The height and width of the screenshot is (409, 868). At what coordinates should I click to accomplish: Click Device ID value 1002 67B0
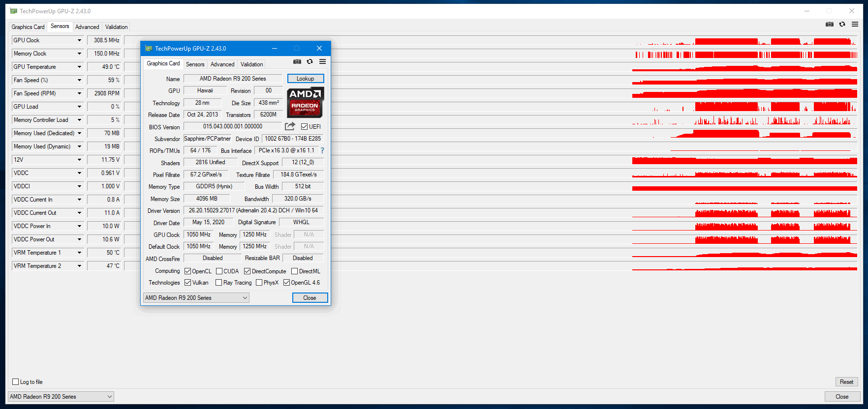(x=293, y=139)
